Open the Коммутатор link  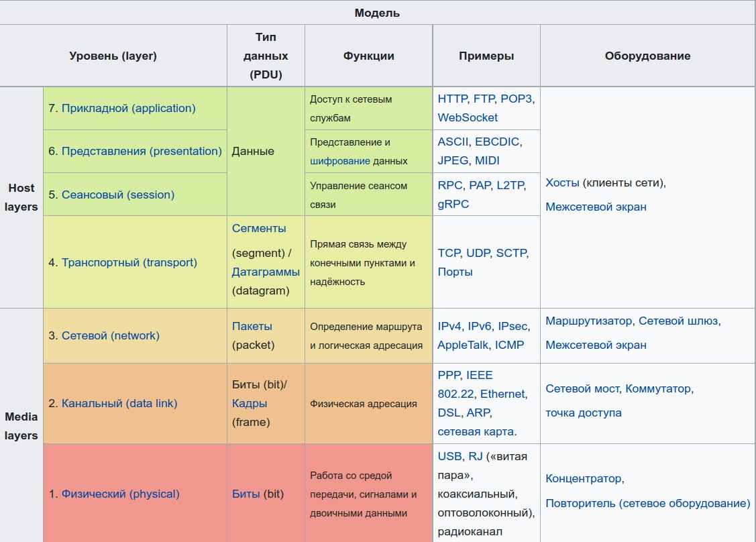(x=659, y=388)
